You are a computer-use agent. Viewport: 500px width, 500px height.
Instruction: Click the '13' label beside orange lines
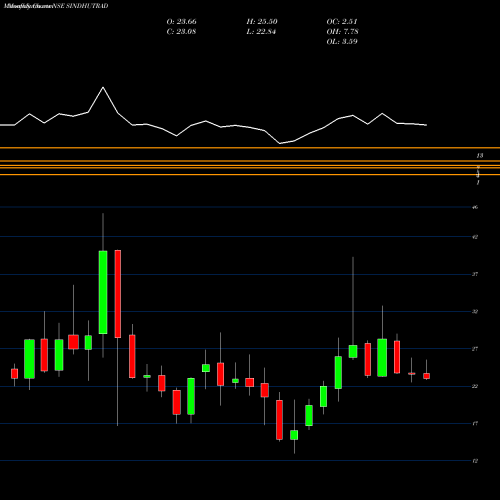(480, 156)
